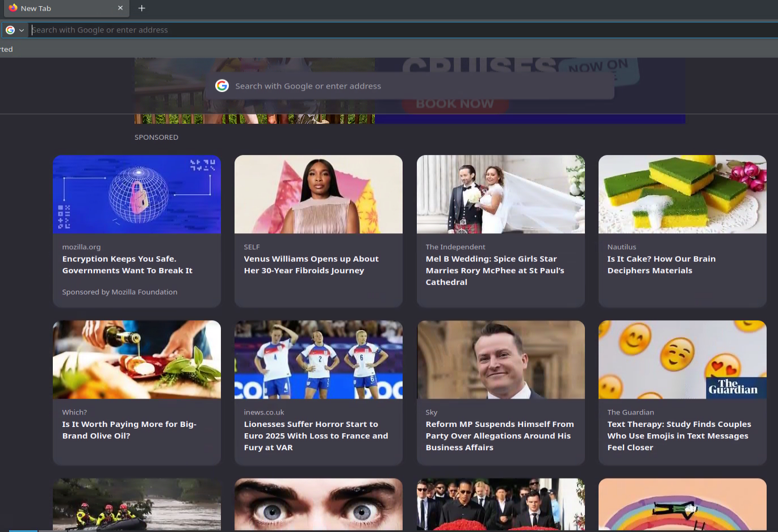Viewport: 778px width, 532px height.
Task: Open the green cake photo thumbnail
Action: click(683, 194)
